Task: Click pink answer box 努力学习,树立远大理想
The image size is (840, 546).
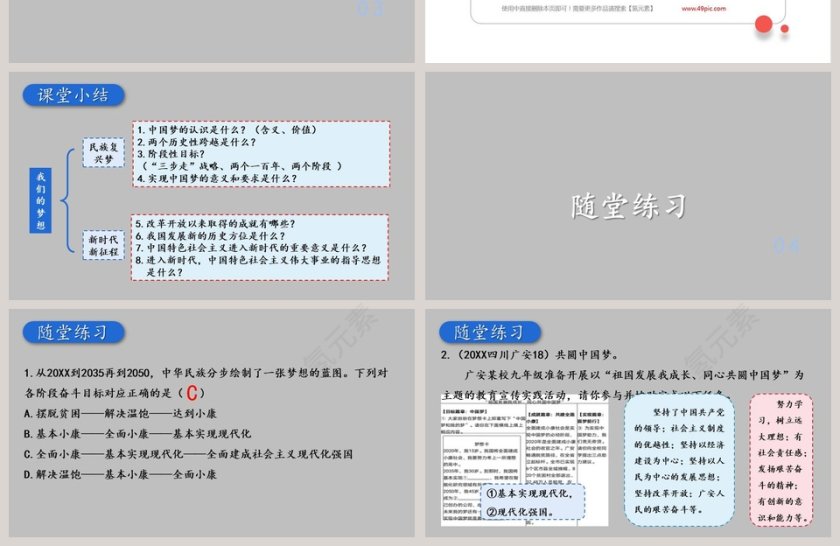Action: [x=782, y=460]
